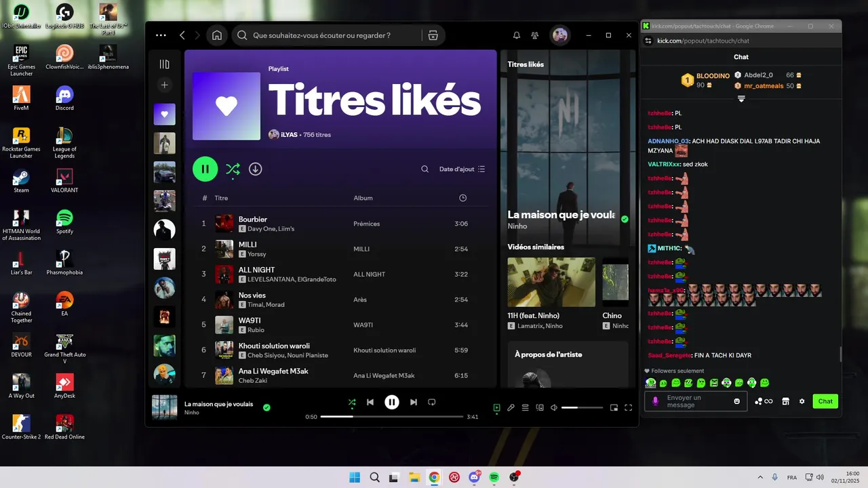868x488 pixels.
Task: Toggle the playlist smart shuffle icon
Action: [233, 169]
